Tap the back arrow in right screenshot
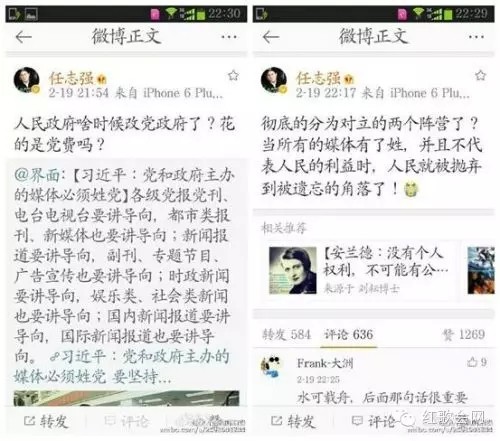This screenshot has width=500, height=441. (x=271, y=37)
